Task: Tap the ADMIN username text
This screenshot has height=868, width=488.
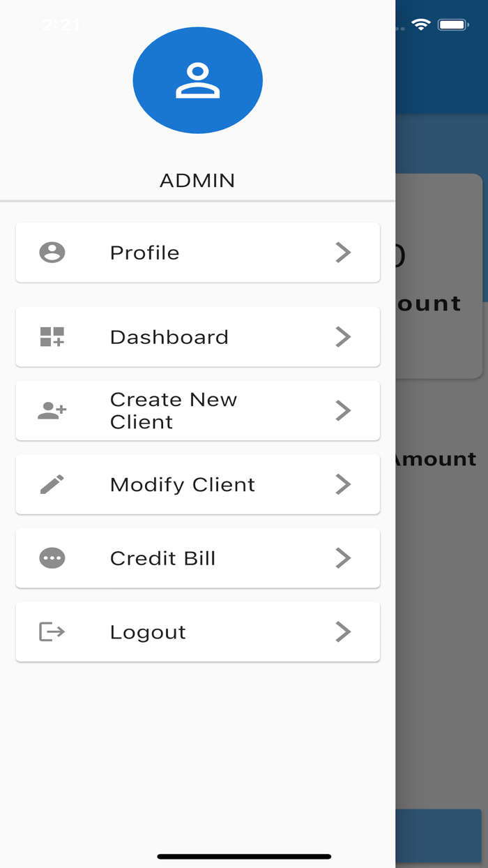Action: point(197,181)
